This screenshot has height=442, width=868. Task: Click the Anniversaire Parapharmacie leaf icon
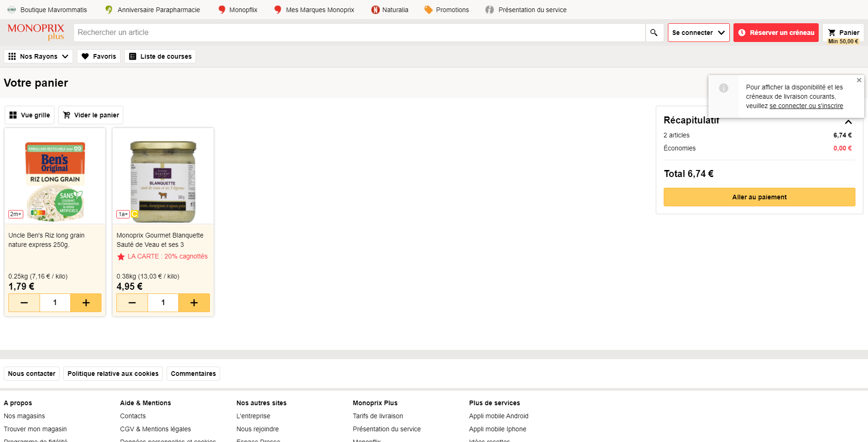109,10
